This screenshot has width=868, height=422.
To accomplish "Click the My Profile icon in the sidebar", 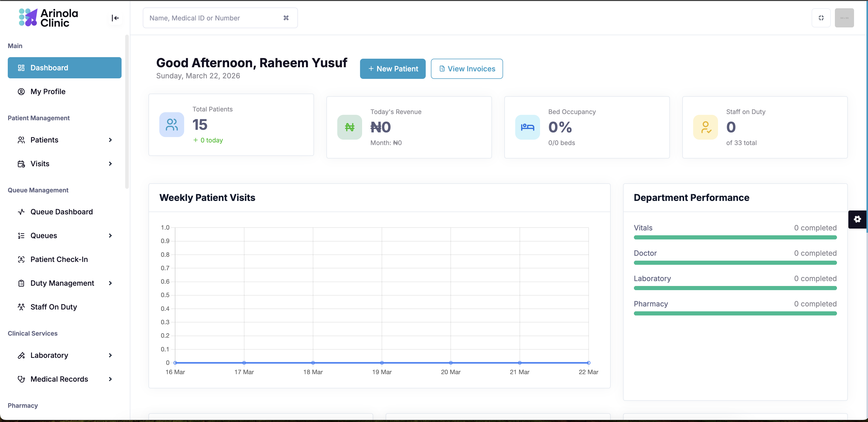I will pyautogui.click(x=21, y=91).
